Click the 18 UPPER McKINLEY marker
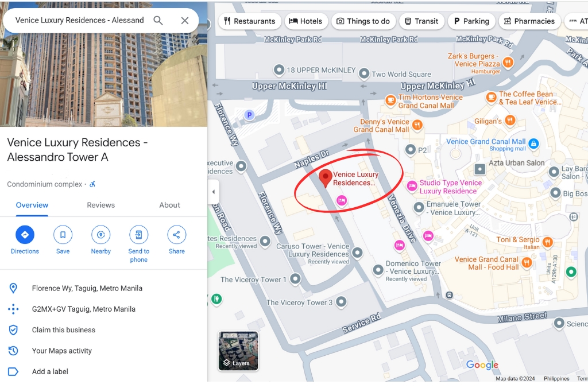This screenshot has width=588, height=392. 279,69
